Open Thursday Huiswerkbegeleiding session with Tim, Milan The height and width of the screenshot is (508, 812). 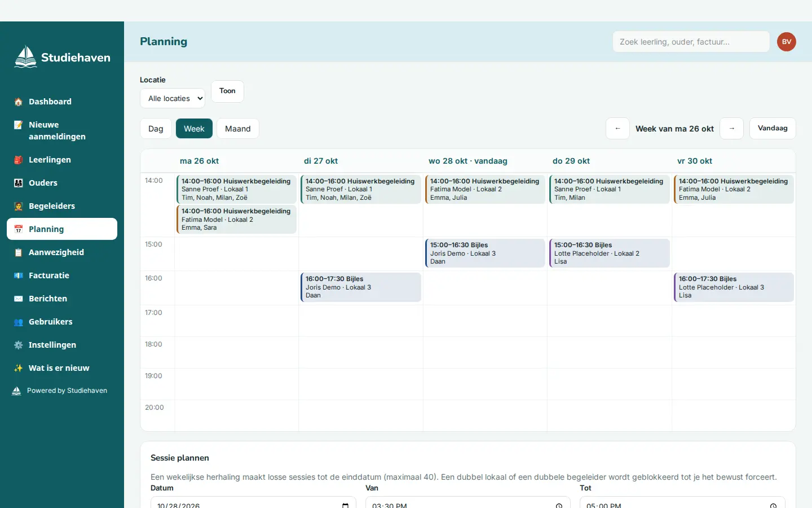pos(610,189)
